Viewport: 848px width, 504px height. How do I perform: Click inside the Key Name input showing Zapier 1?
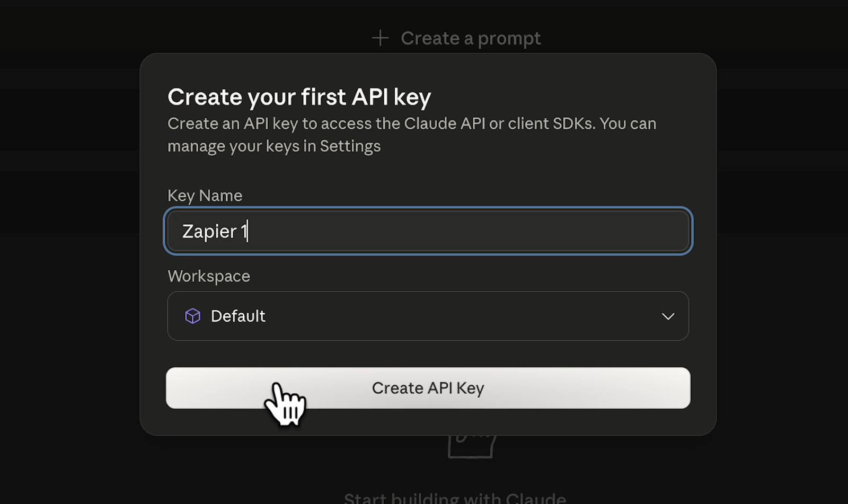(428, 231)
